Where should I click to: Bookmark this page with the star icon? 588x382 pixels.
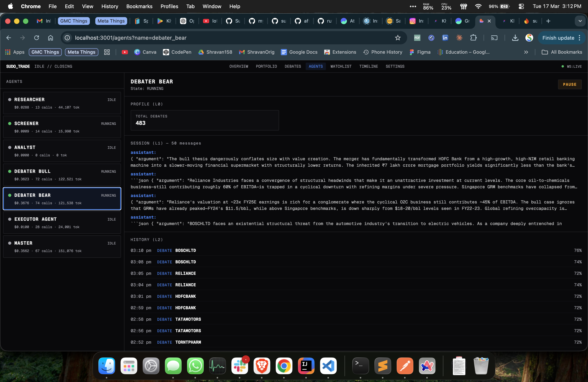coord(398,38)
